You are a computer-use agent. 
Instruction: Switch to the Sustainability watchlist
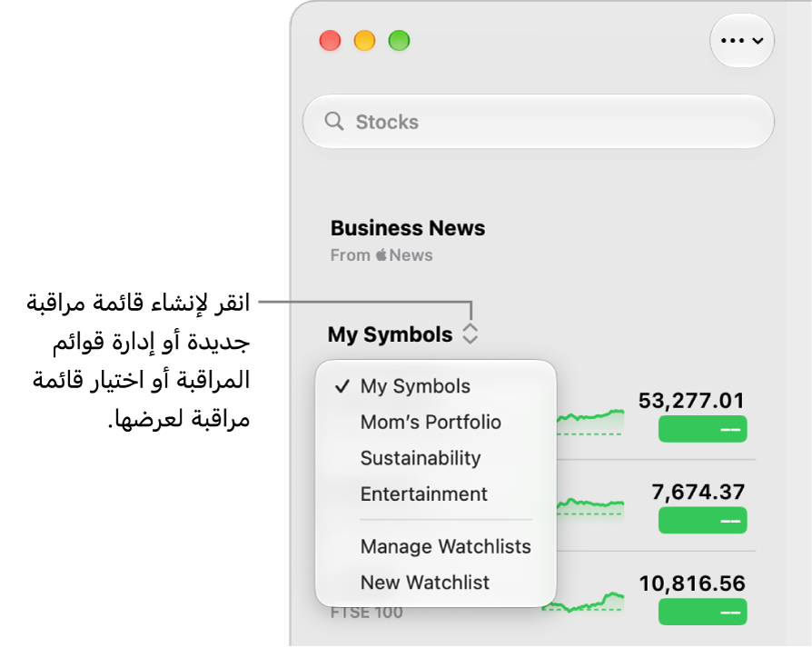421,458
